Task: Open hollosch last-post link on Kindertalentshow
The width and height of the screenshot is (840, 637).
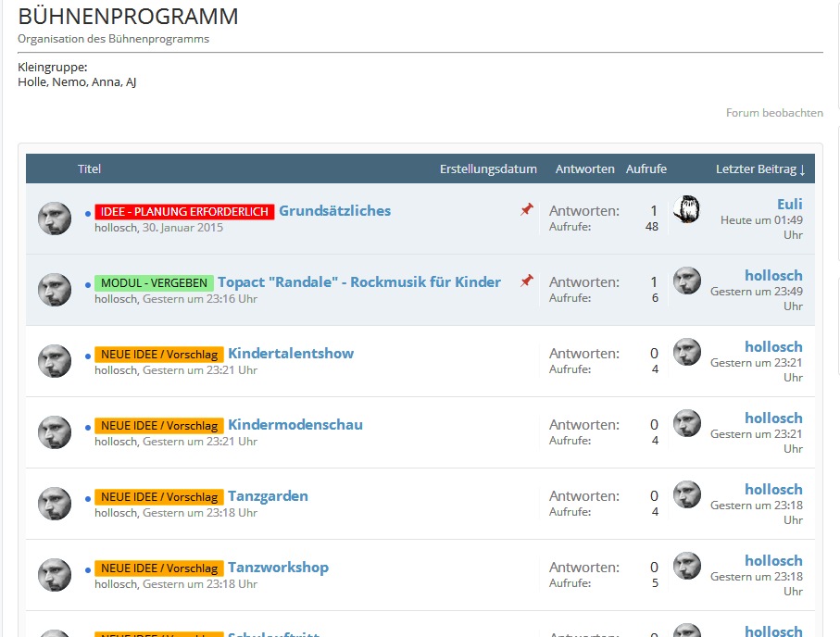Action: (x=773, y=346)
